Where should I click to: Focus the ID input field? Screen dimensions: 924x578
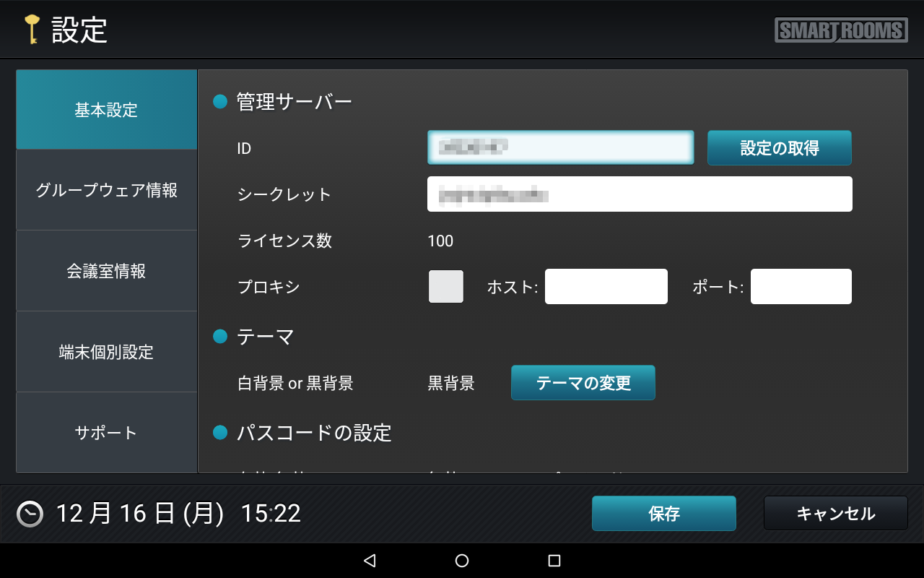tap(560, 147)
